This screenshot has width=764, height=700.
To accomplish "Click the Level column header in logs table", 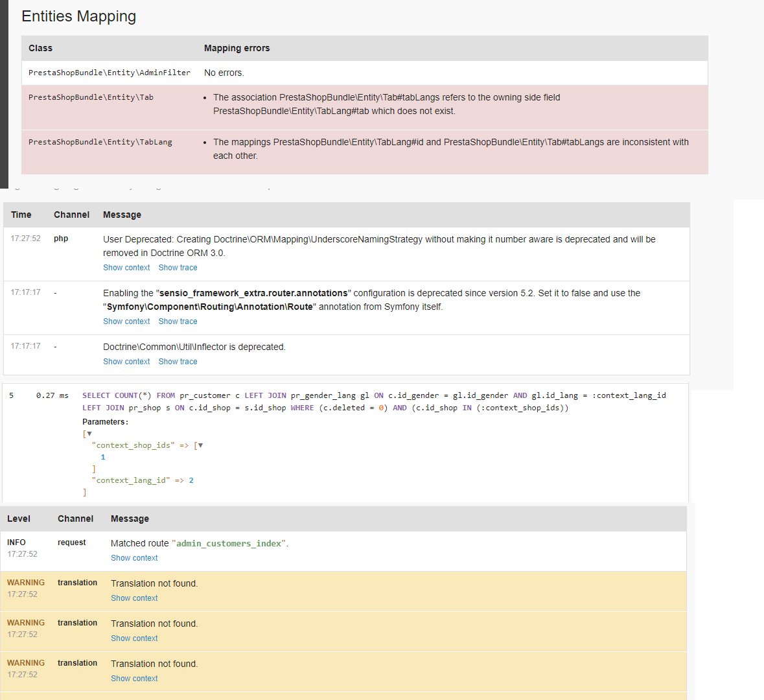I will (19, 519).
